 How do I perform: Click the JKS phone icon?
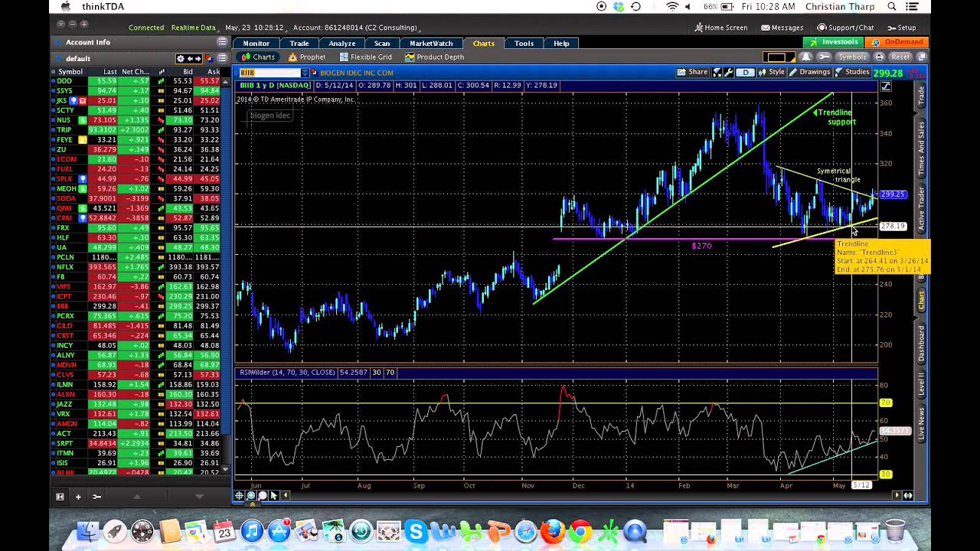pyautogui.click(x=83, y=101)
